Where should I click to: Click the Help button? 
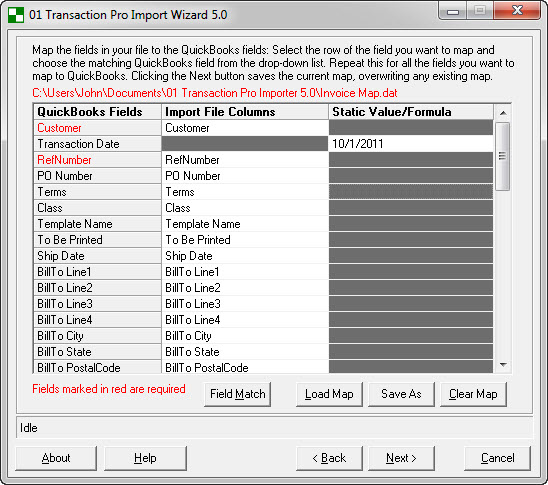145,458
